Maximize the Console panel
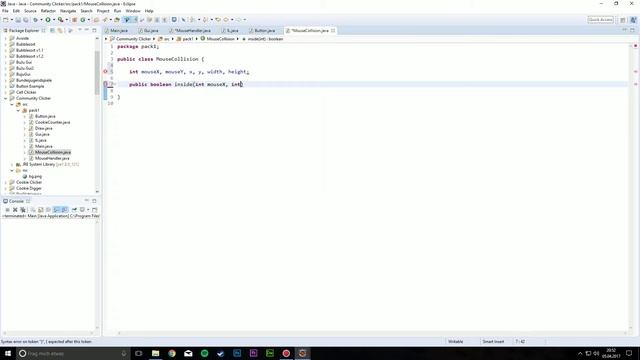640x360 pixels. pyautogui.click(x=94, y=201)
